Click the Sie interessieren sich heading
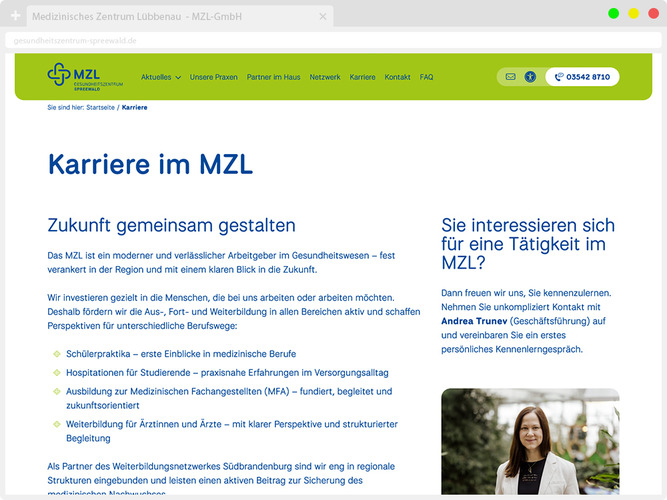 pos(528,244)
